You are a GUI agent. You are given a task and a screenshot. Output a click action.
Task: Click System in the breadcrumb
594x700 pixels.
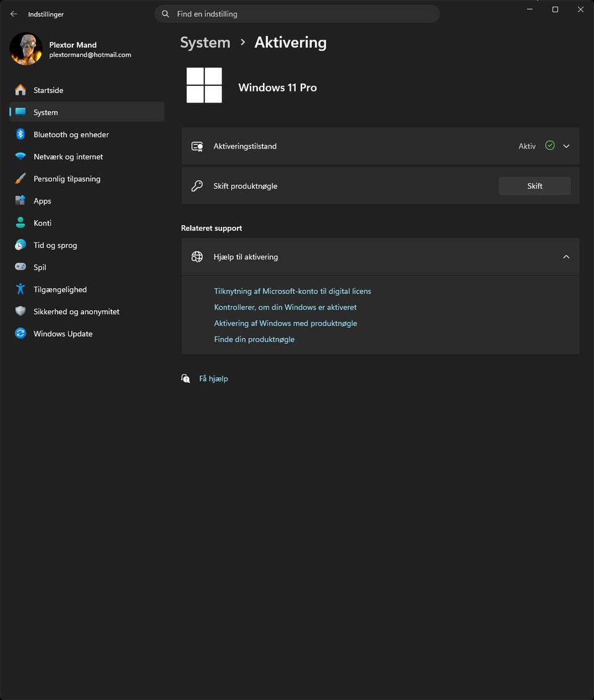coord(205,43)
